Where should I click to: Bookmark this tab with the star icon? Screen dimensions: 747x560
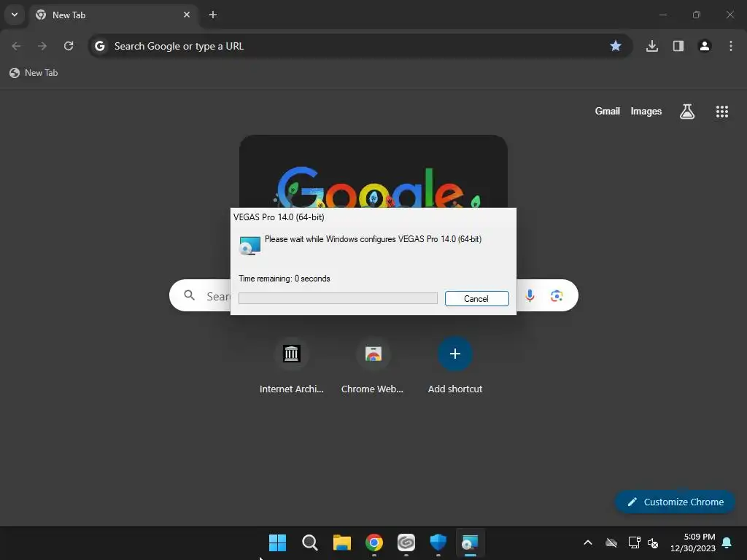(616, 46)
